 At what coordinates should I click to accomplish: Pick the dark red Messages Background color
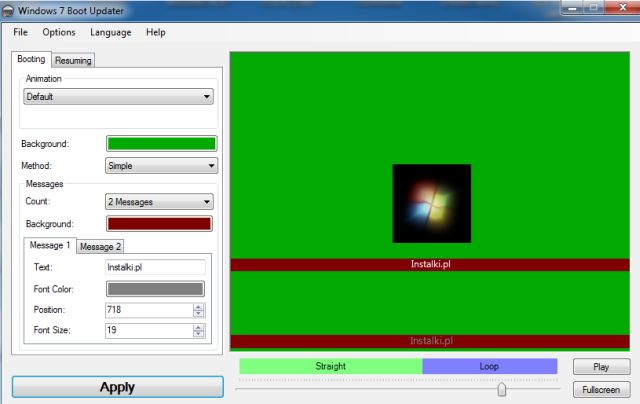coord(159,224)
